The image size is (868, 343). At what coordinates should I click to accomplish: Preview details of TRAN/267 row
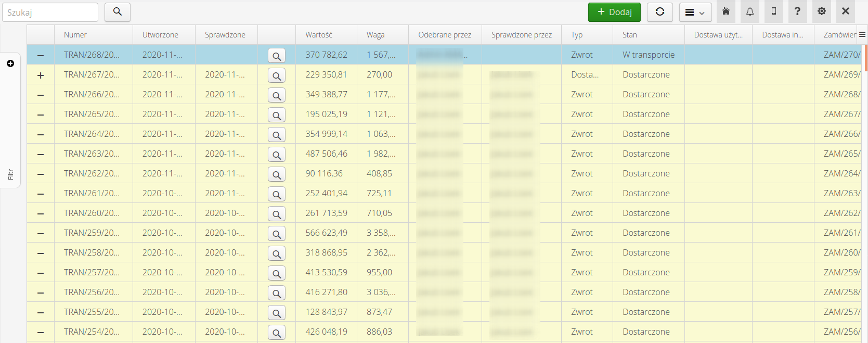[277, 76]
